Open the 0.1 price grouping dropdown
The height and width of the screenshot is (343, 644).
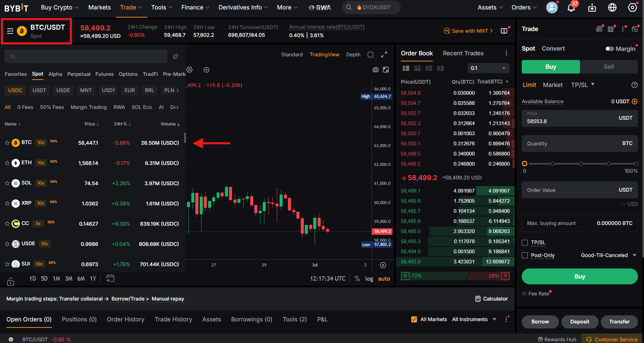(x=488, y=68)
